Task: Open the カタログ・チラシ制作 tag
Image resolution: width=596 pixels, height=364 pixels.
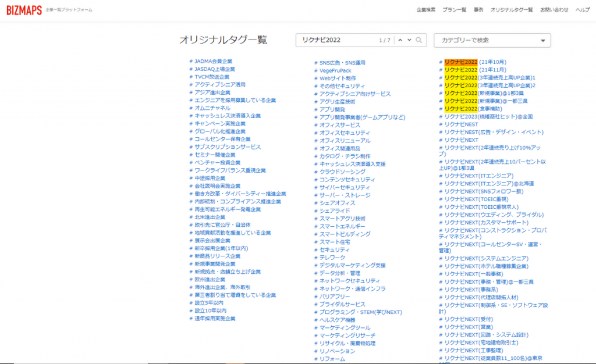Action: pos(345,156)
